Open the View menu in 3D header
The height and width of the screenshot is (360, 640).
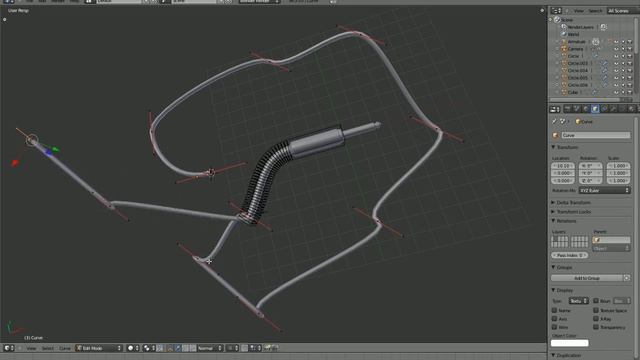[x=31, y=348]
